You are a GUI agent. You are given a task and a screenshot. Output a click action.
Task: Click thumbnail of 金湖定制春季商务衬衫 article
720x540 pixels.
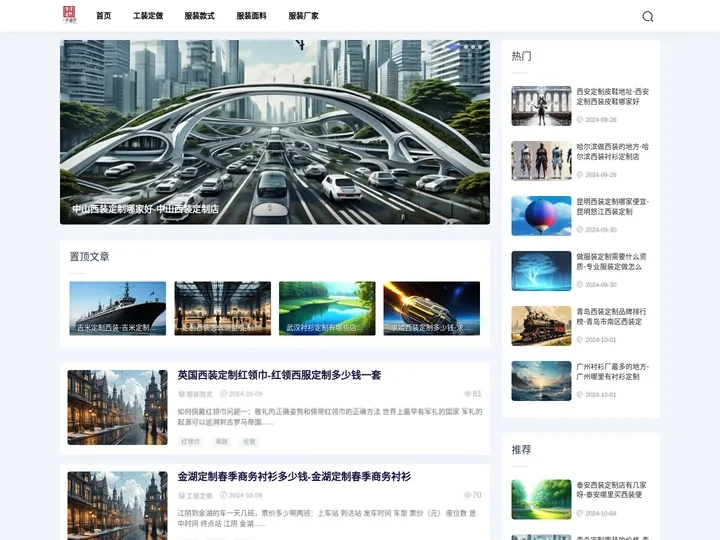click(x=118, y=506)
